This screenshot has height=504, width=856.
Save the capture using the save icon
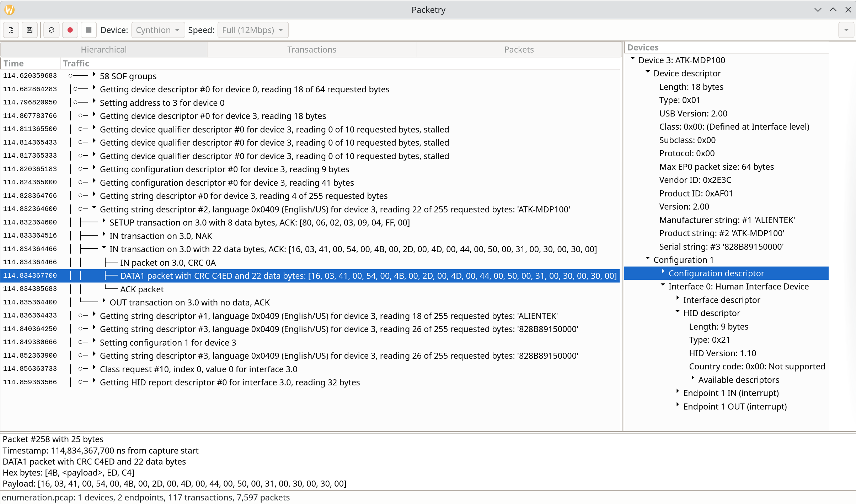click(x=30, y=30)
